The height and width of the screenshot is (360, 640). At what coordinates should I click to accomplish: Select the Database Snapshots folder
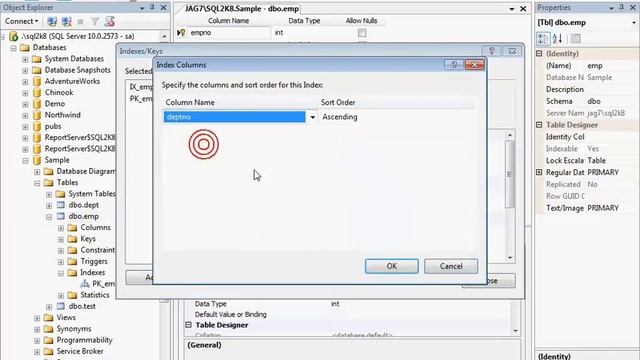coord(77,70)
